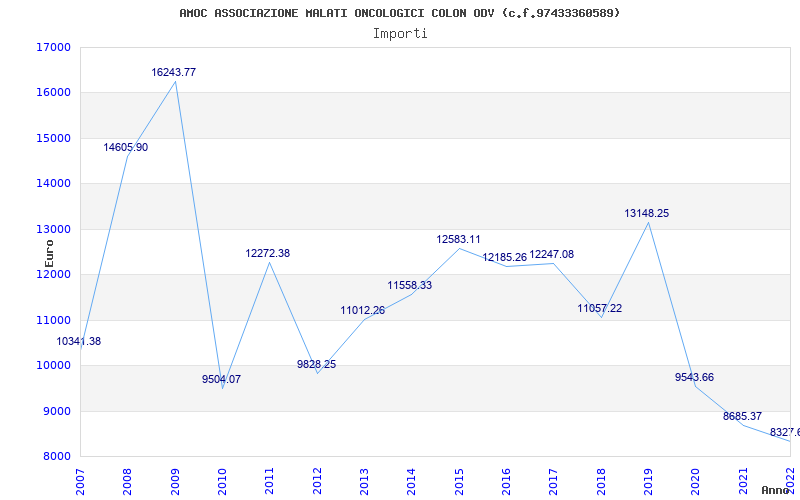This screenshot has height=500, width=800.
Task: Select the data label 11057.22
Action: pyautogui.click(x=599, y=308)
